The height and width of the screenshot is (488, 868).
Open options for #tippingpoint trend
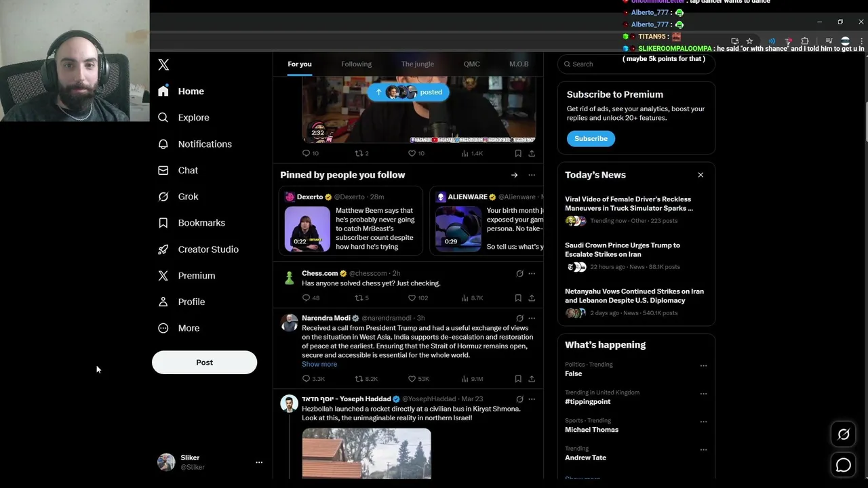[703, 393]
